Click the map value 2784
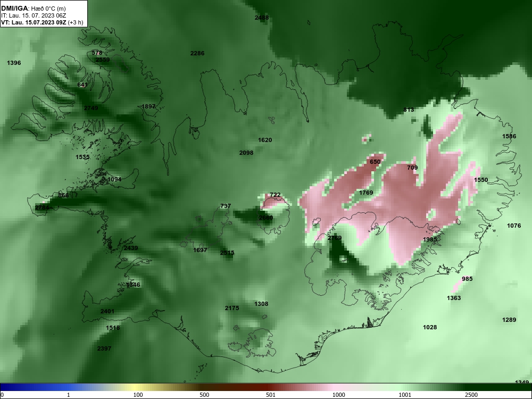The width and height of the screenshot is (532, 399). 42,207
